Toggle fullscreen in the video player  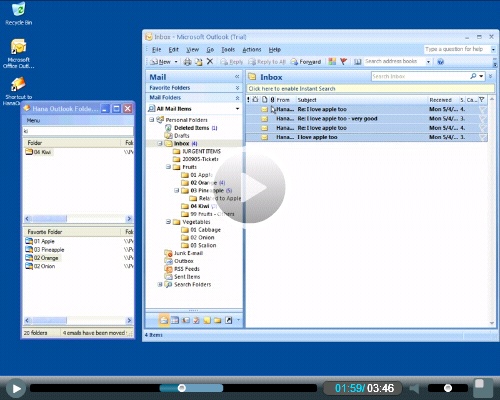[482, 388]
